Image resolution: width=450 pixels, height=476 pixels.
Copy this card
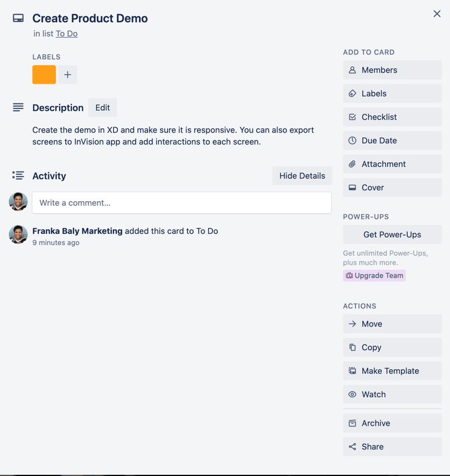pyautogui.click(x=392, y=347)
